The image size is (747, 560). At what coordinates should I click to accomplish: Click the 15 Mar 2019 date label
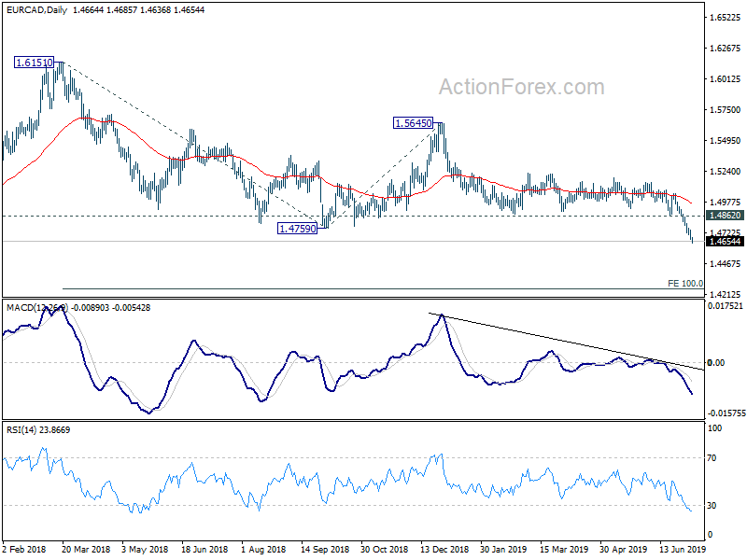click(x=564, y=549)
